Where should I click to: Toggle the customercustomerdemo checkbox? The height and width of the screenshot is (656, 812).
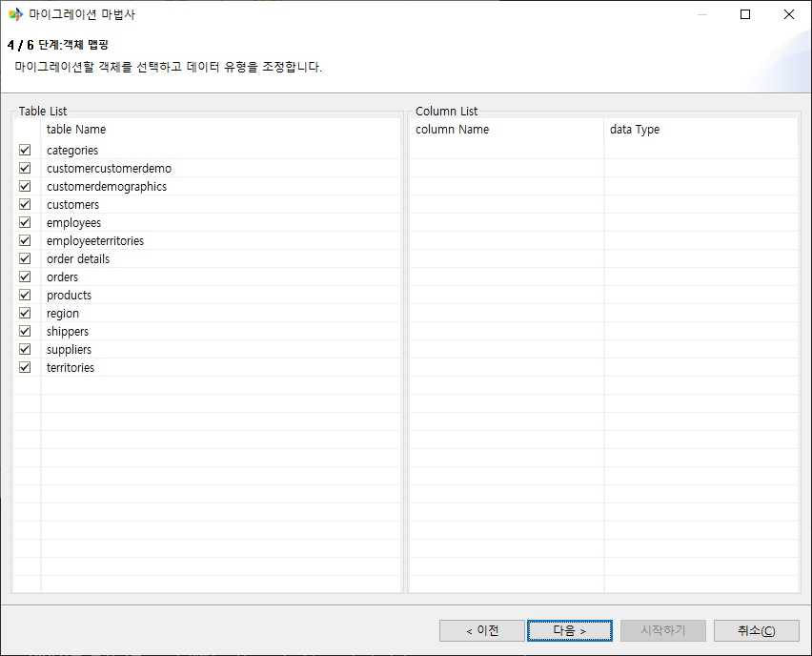[x=25, y=168]
